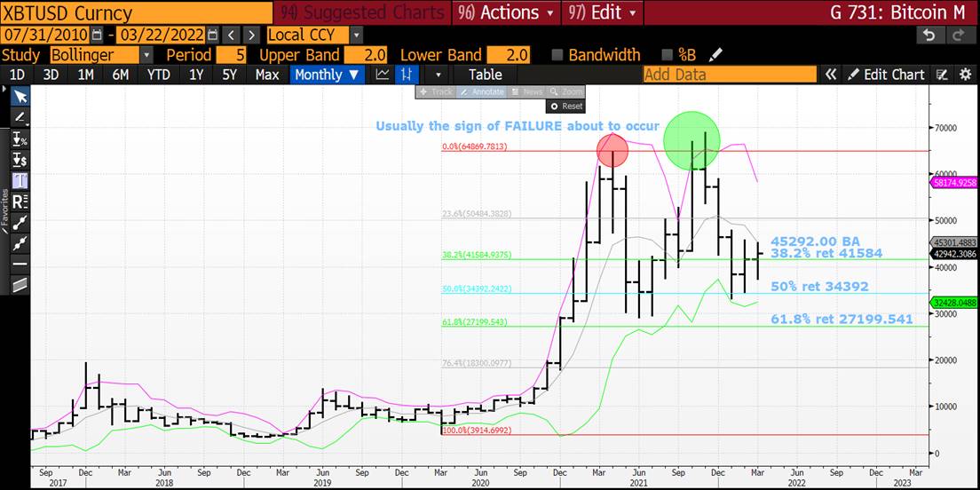Select the 1M range tab
Screen dimensions: 980x490
coord(85,75)
